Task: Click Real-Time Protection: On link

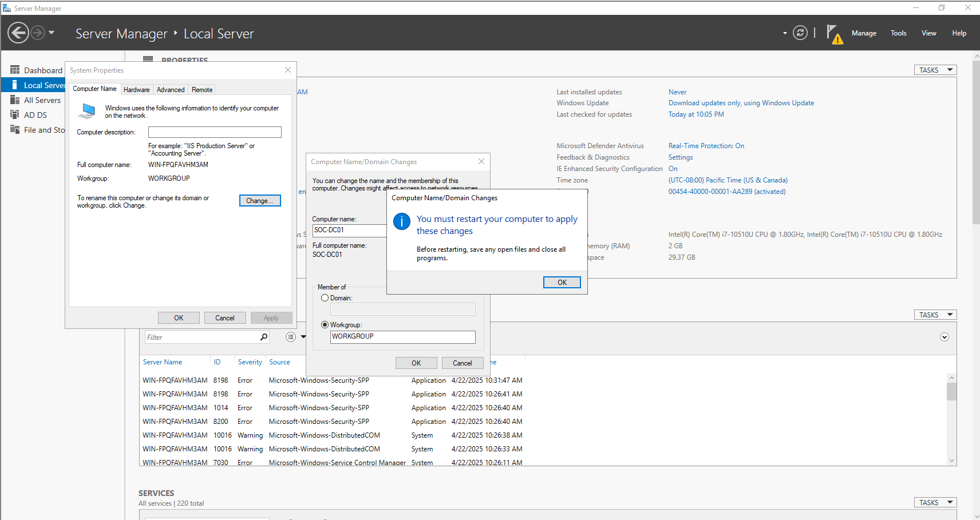Action: pos(706,146)
